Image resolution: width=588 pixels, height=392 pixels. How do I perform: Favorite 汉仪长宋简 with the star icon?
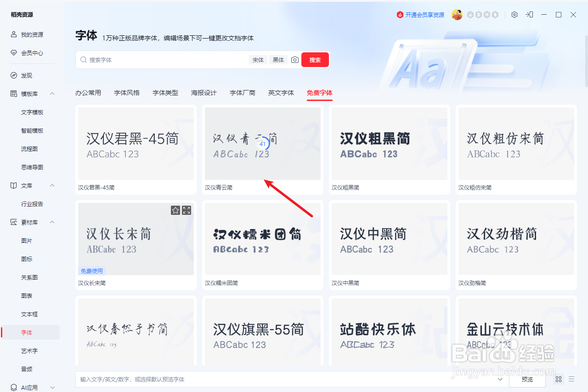tap(175, 210)
